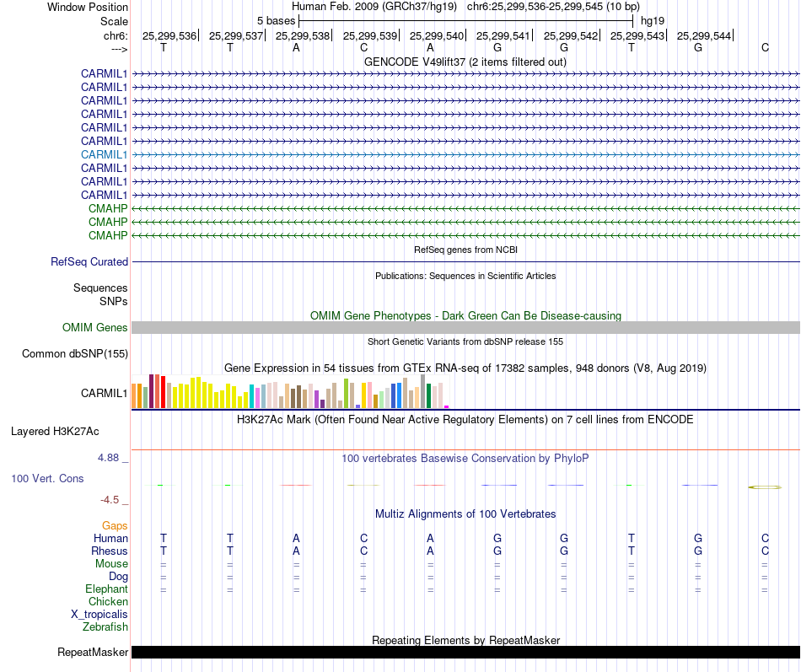This screenshot has width=801, height=672.
Task: Click the 'SNPs' track label
Action: 114,302
